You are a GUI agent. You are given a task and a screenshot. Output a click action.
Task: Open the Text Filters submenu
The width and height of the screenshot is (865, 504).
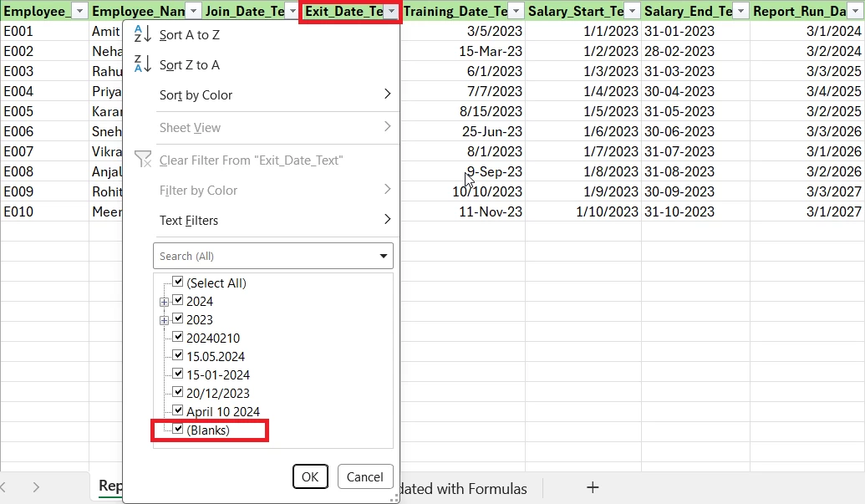point(262,220)
